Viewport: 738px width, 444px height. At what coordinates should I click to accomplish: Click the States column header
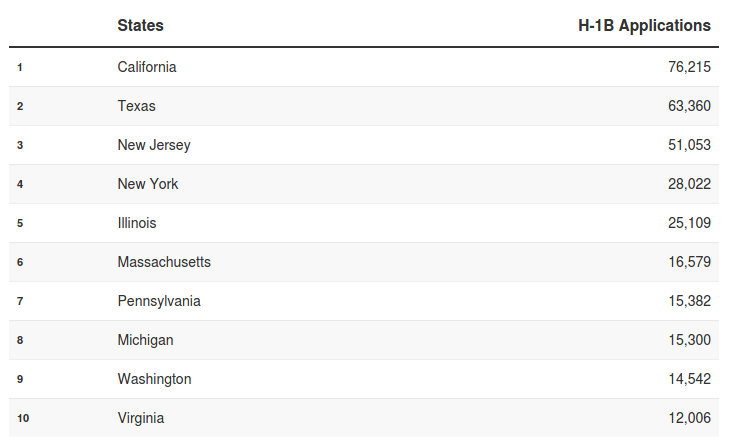140,25
